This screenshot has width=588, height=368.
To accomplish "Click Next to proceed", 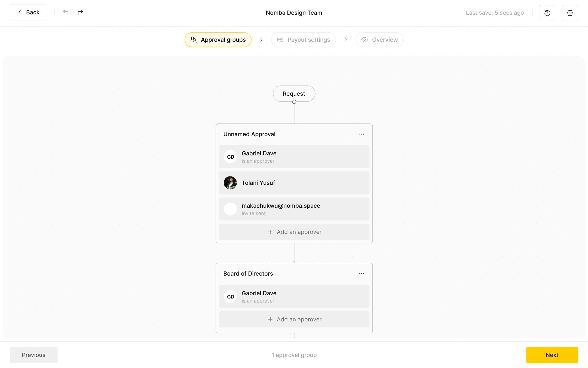I will [552, 355].
